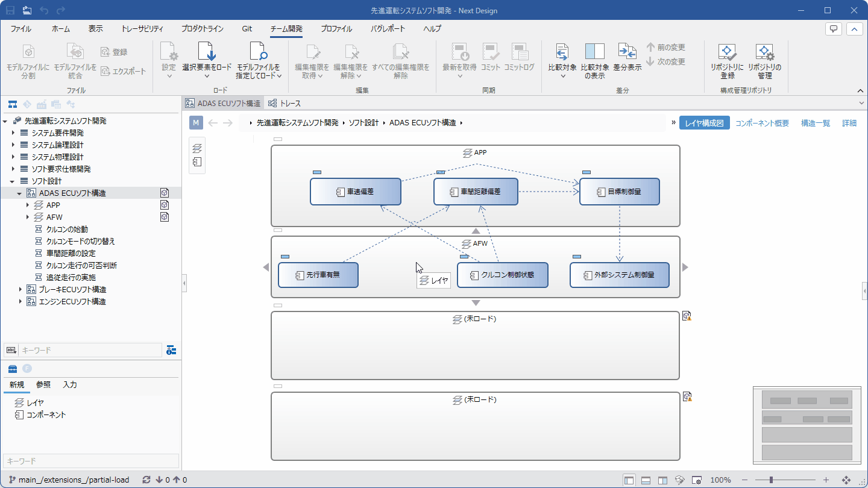Toggle the bottom pane layout button
Image resolution: width=868 pixels, height=488 pixels.
tap(646, 480)
